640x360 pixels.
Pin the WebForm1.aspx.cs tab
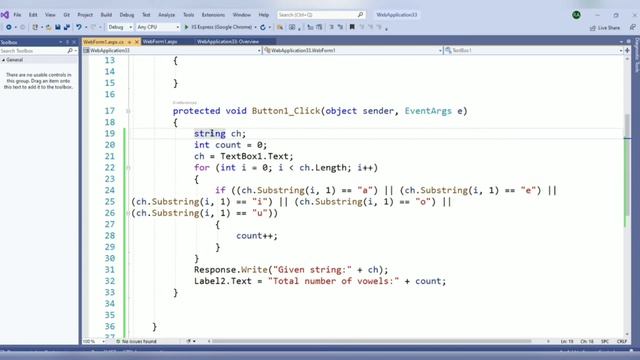click(x=129, y=42)
